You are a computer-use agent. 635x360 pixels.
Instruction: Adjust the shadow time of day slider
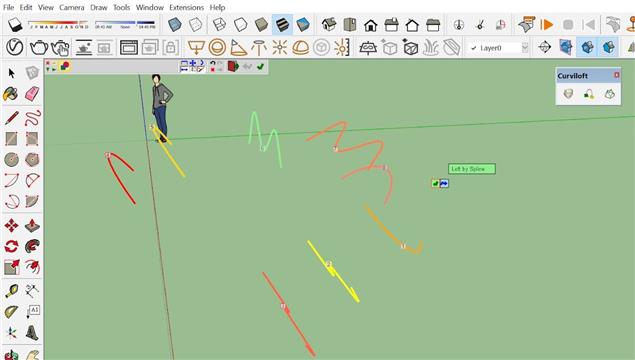(125, 24)
